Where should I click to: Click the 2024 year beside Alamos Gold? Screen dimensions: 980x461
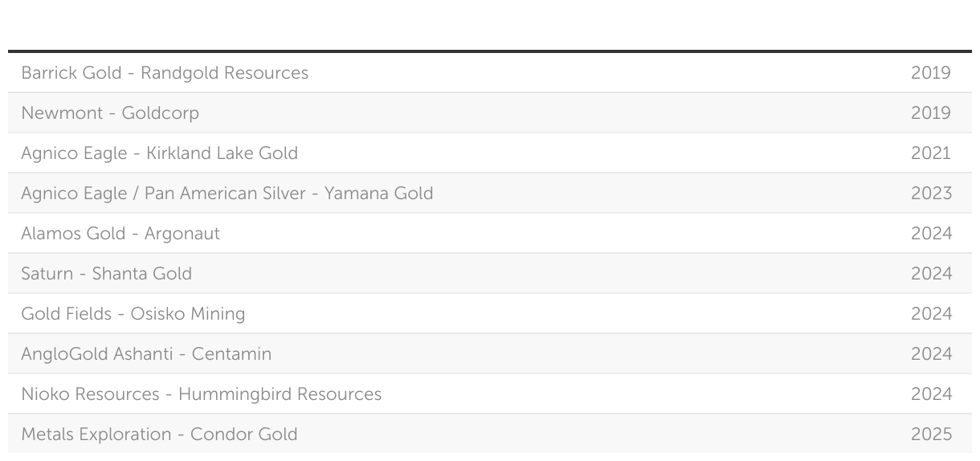click(x=931, y=234)
